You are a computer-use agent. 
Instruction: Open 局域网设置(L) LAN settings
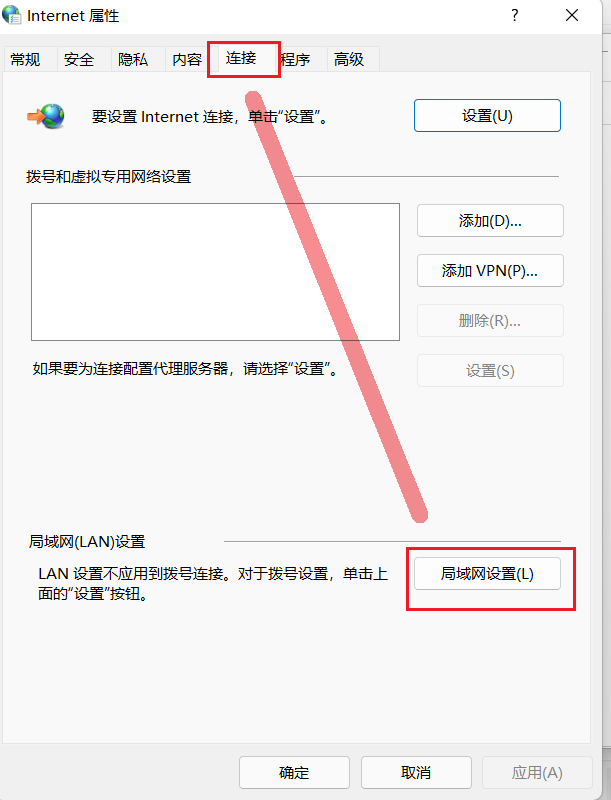click(x=487, y=573)
